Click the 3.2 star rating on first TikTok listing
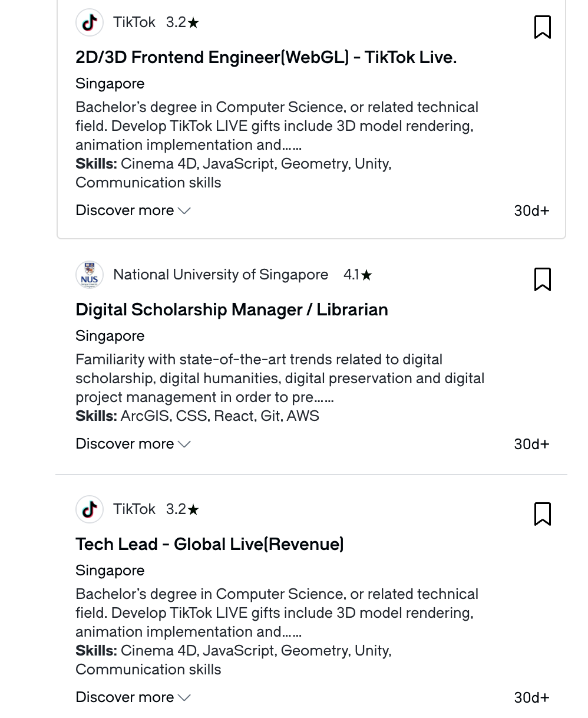The width and height of the screenshot is (588, 718). click(x=183, y=22)
